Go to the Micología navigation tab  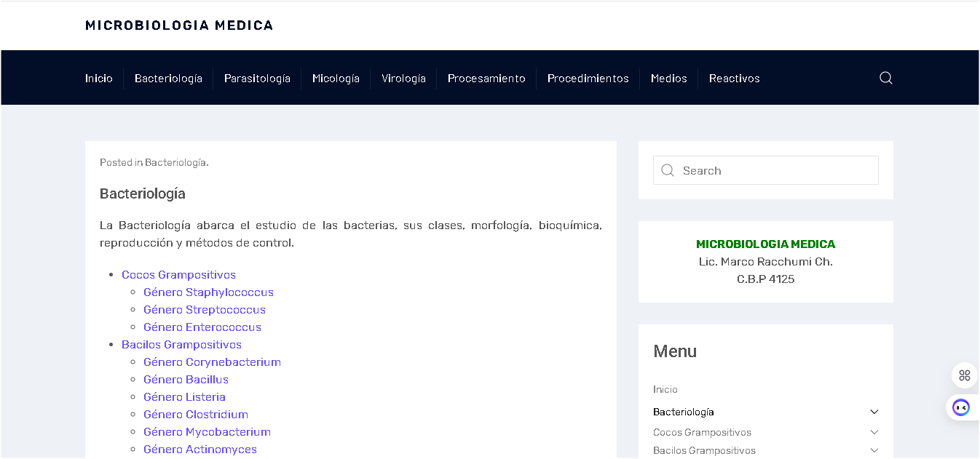(336, 79)
